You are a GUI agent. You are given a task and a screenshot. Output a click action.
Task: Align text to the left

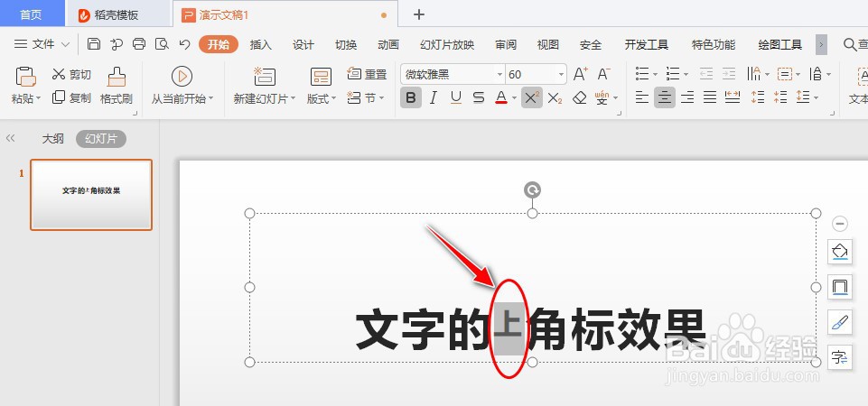[x=641, y=98]
